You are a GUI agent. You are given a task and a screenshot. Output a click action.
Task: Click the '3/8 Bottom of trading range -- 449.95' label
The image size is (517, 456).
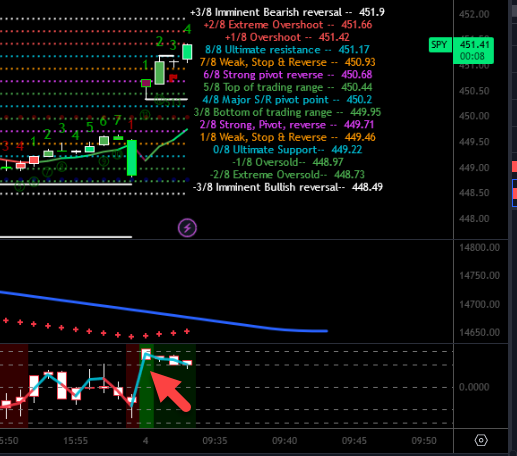coord(287,112)
